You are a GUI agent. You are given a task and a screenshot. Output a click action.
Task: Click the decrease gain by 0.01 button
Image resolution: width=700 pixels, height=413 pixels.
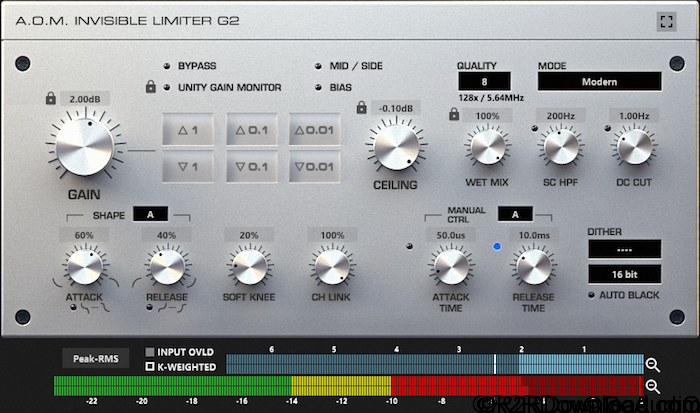click(x=315, y=167)
